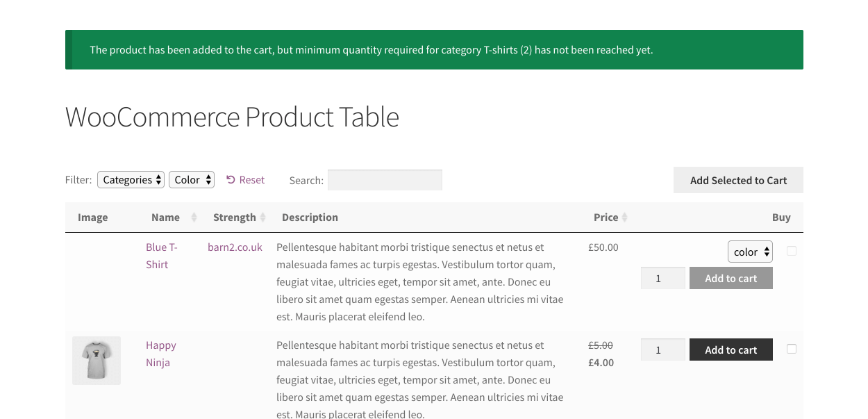This screenshot has height=419, width=868.
Task: Click the Image column header
Action: 93,217
